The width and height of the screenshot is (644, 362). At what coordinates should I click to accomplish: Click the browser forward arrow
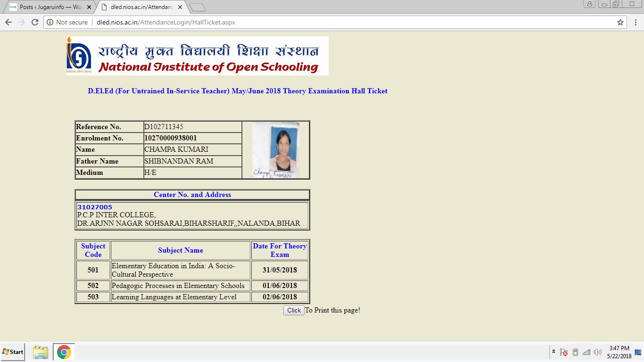[21, 22]
